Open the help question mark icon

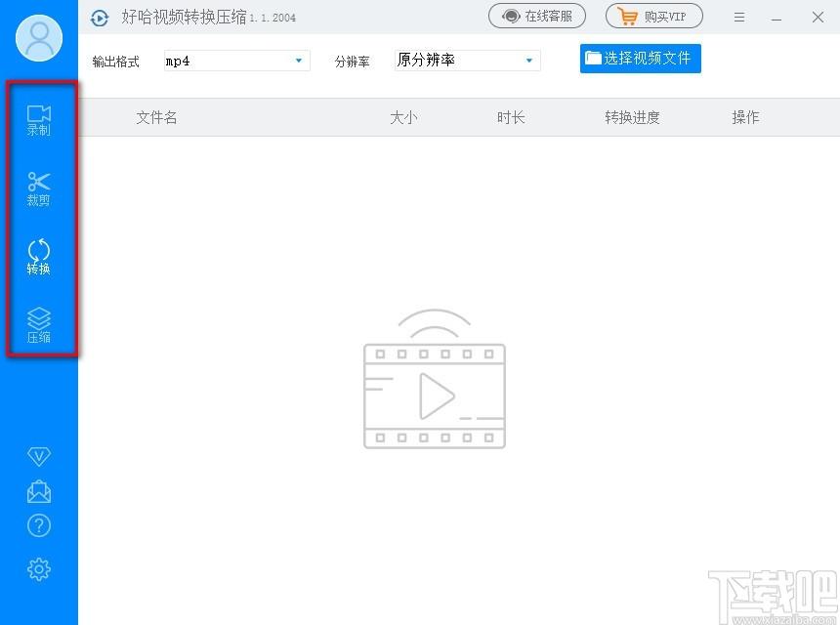point(38,525)
